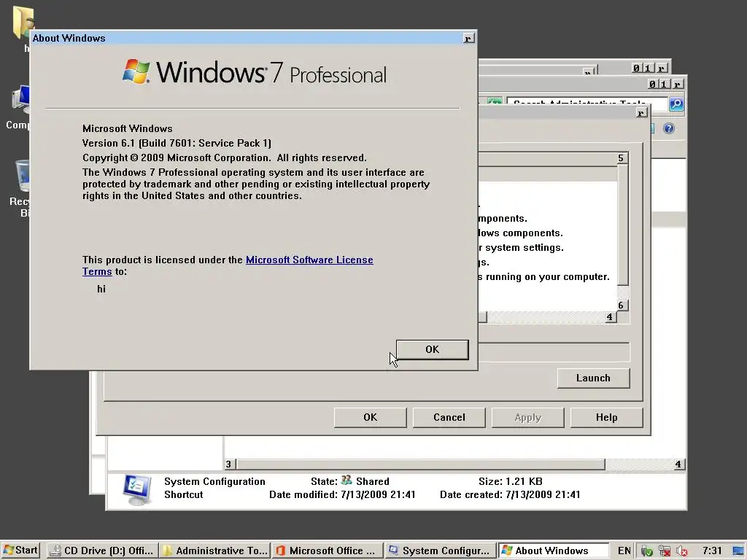Open the Microsoft Software License Terms link
Viewport: 747px width, 560px height.
pos(309,260)
